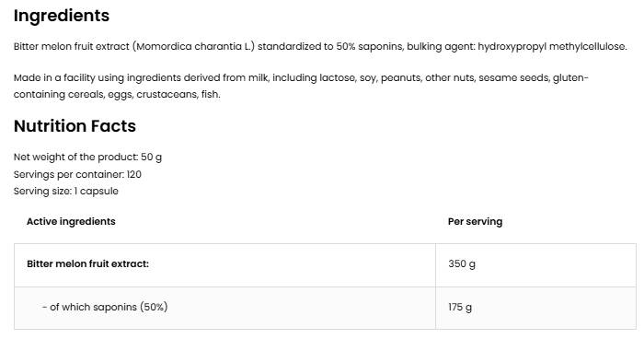Click the Ingredients heading
The height and width of the screenshot is (339, 644).
(62, 16)
